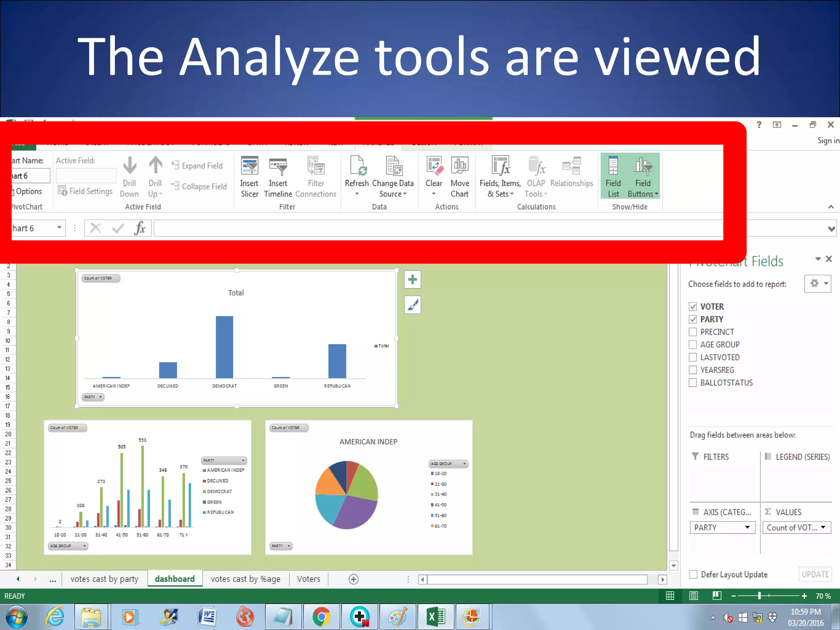Open AGE GROUP filter button on the clustered chart
Viewport: 840px width, 630px height.
click(x=68, y=546)
